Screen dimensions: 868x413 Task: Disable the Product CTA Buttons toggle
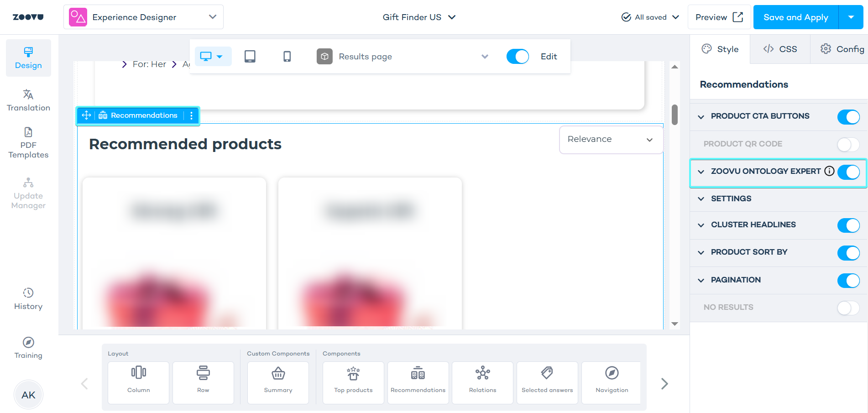848,117
